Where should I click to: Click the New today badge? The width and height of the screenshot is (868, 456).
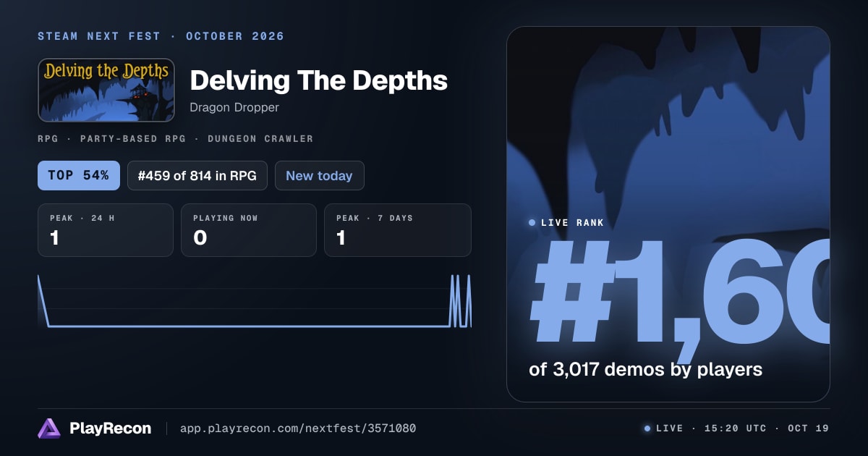coord(319,175)
